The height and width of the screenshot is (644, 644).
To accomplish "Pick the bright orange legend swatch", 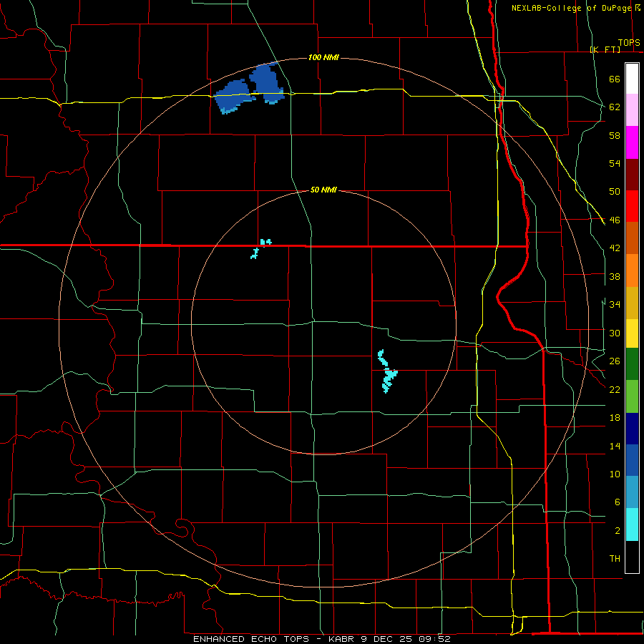I will pos(632,270).
